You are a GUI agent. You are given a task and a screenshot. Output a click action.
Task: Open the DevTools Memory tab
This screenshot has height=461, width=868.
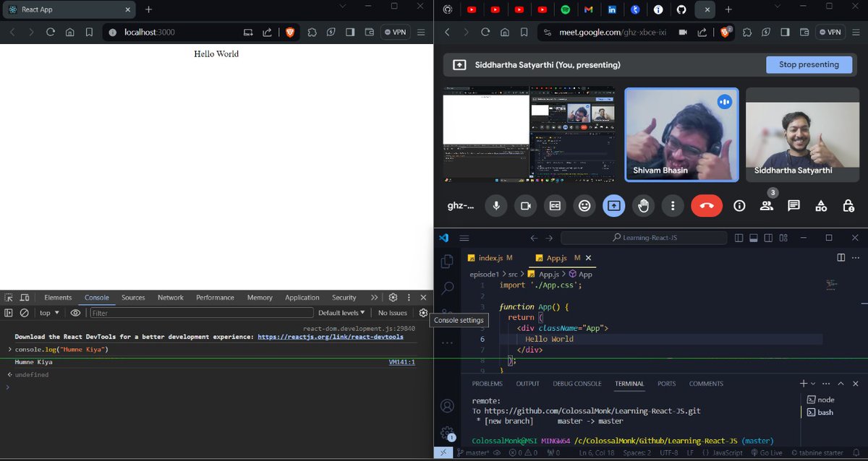[x=260, y=298]
